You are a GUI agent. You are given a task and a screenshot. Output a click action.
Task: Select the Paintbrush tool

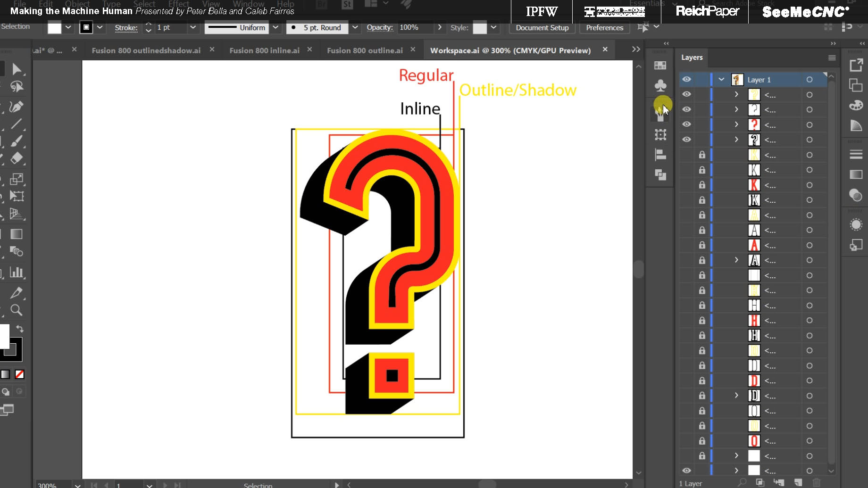[17, 141]
